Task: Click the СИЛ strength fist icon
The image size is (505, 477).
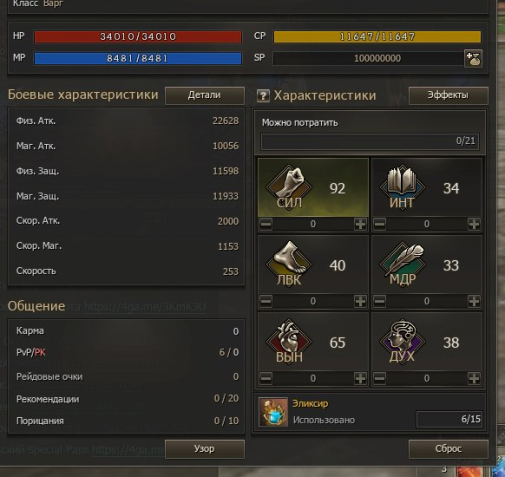Action: [289, 186]
